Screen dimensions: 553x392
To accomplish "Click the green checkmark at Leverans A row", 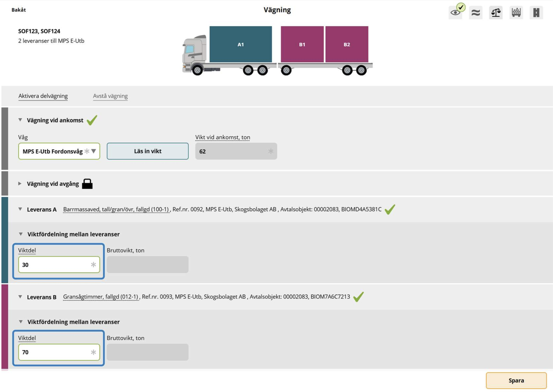I will click(x=390, y=209).
